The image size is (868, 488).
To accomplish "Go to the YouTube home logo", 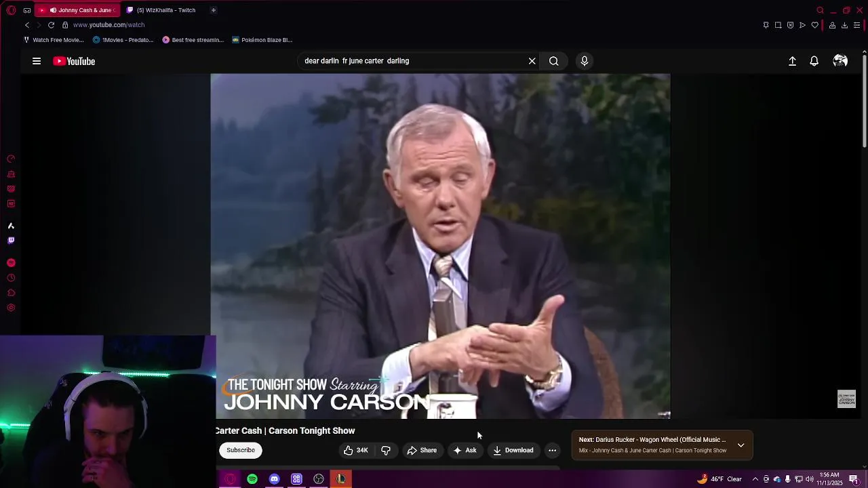I will point(74,61).
